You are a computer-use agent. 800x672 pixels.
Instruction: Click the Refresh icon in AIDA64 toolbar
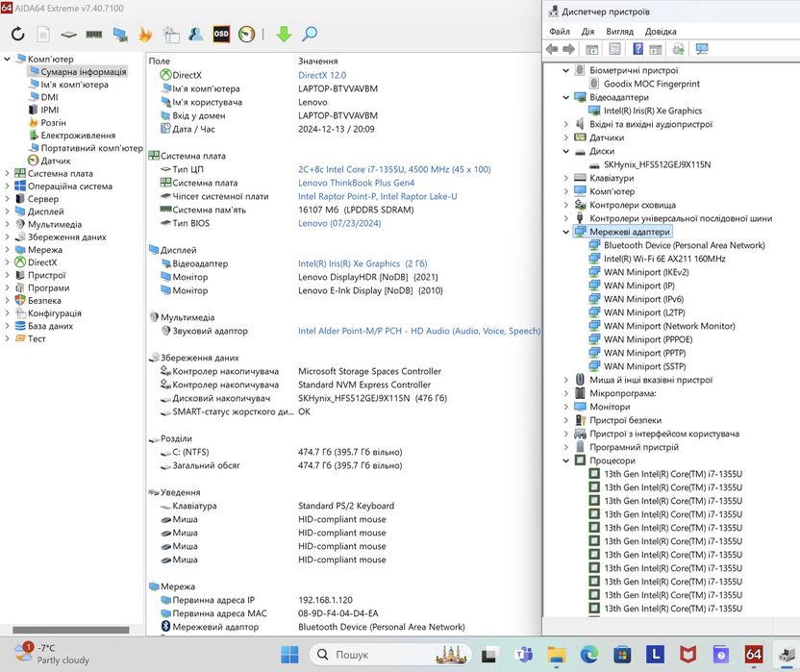click(x=17, y=34)
